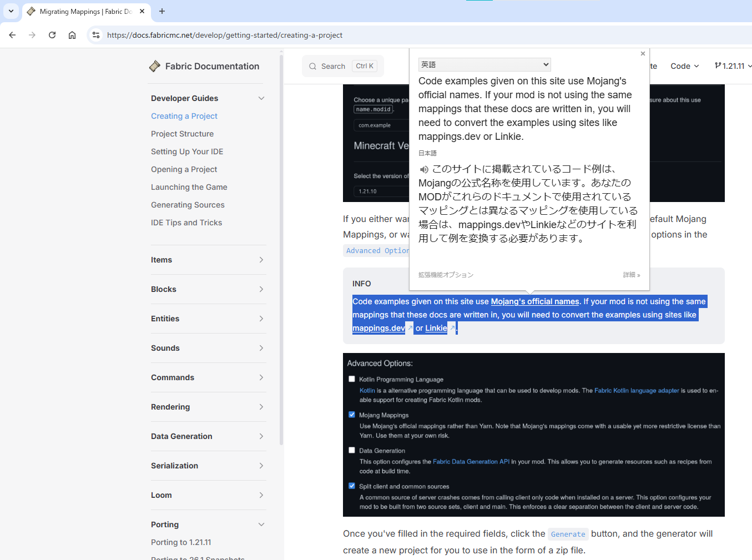Enable Kotlin Programming Language checkbox
The width and height of the screenshot is (752, 560).
352,379
